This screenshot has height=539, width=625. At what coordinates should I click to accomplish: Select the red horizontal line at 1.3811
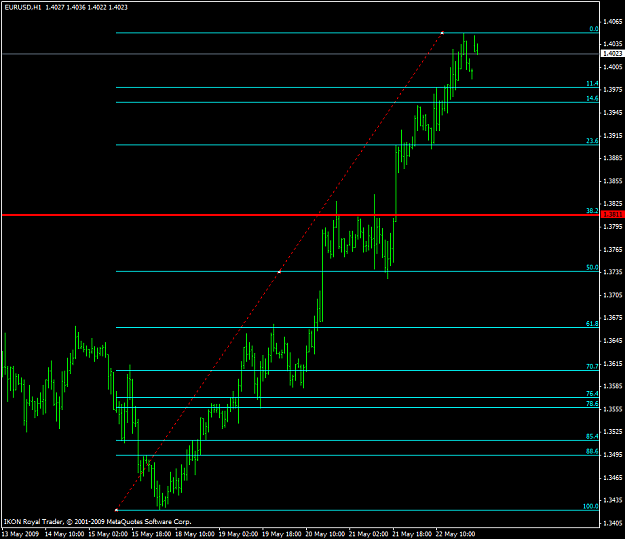click(299, 215)
